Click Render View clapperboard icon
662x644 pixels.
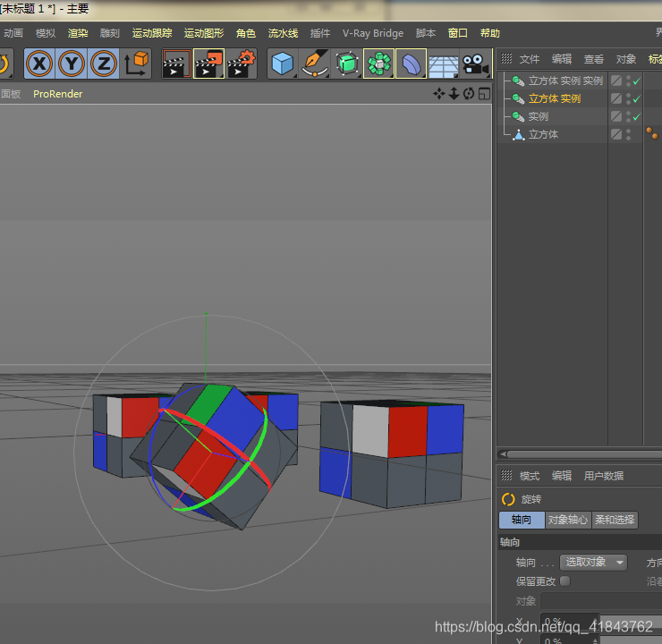tap(176, 64)
